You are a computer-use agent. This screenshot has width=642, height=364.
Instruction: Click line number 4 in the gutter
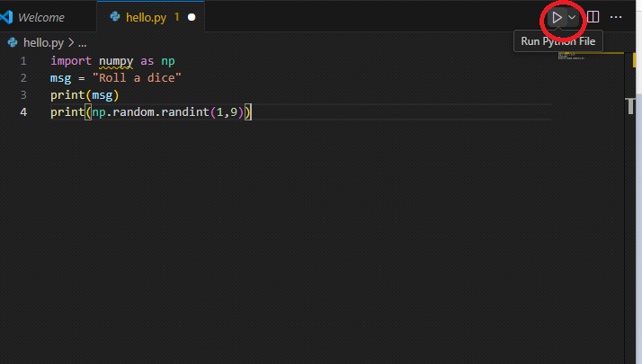[x=22, y=112]
